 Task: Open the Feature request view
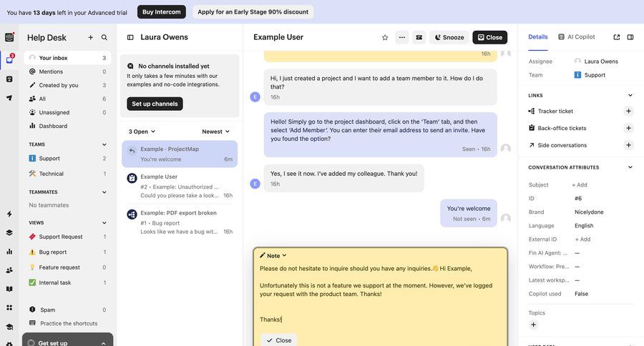pyautogui.click(x=67, y=267)
